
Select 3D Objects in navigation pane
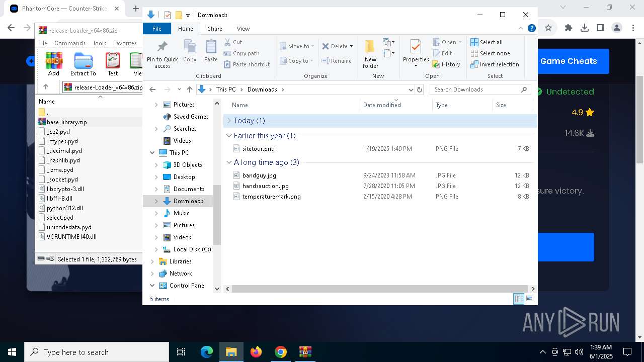pyautogui.click(x=187, y=165)
